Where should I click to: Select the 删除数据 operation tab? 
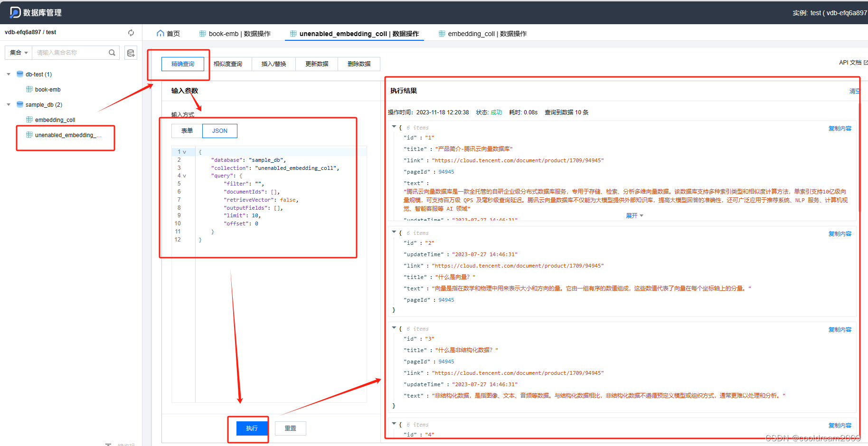pyautogui.click(x=359, y=64)
